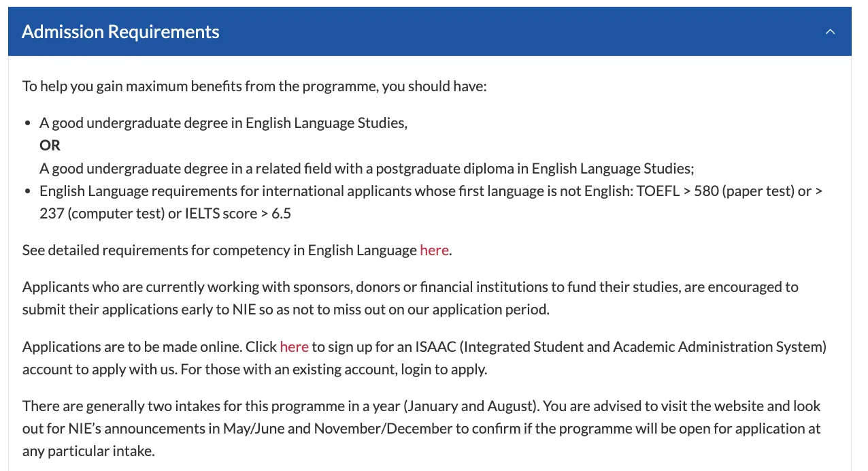This screenshot has height=471, width=868.
Task: Click the English Language Studies undergraduate degree line
Action: [223, 123]
